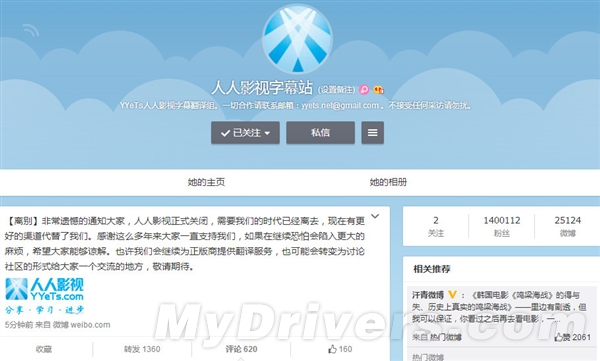The width and height of the screenshot is (600, 361).
Task: Open the 热门微博 source link
Action: [x=445, y=337]
